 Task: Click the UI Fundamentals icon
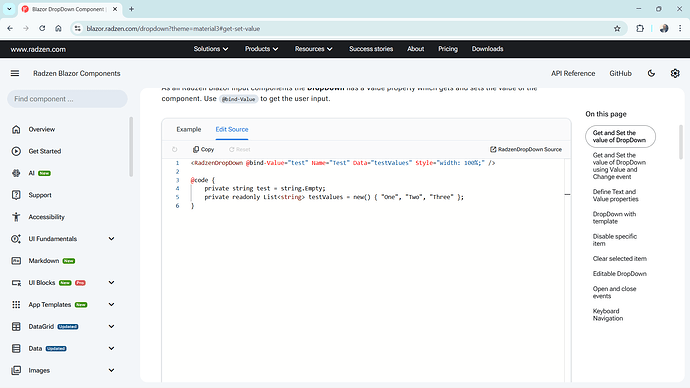tap(16, 239)
